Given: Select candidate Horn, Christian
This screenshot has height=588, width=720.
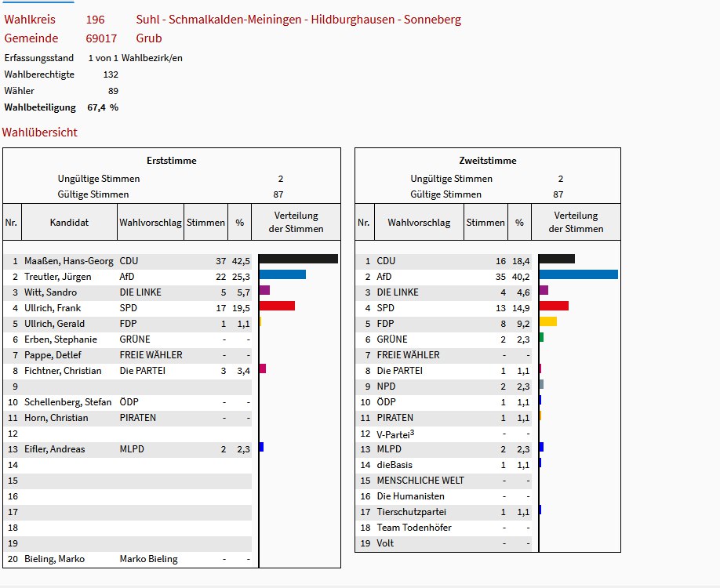Looking at the screenshot, I should click(x=56, y=418).
